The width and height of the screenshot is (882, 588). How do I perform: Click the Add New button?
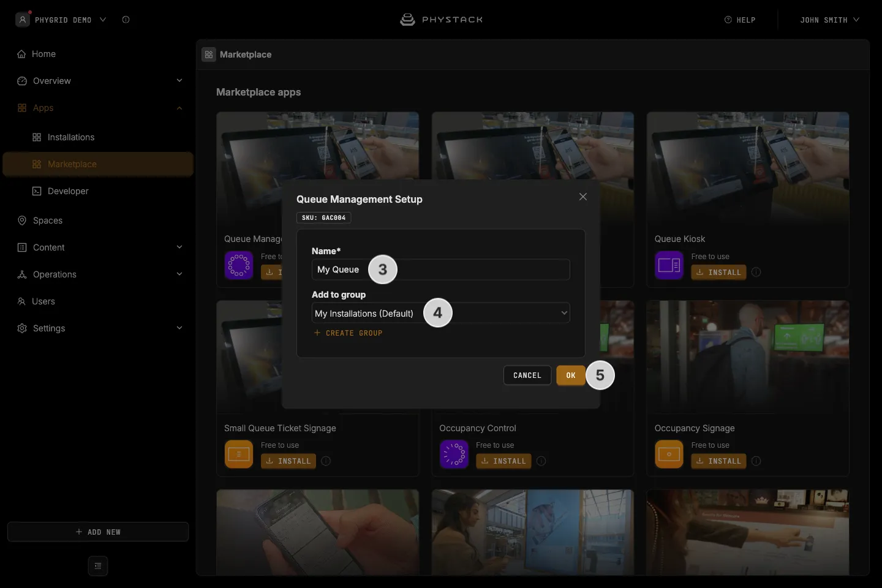(98, 532)
